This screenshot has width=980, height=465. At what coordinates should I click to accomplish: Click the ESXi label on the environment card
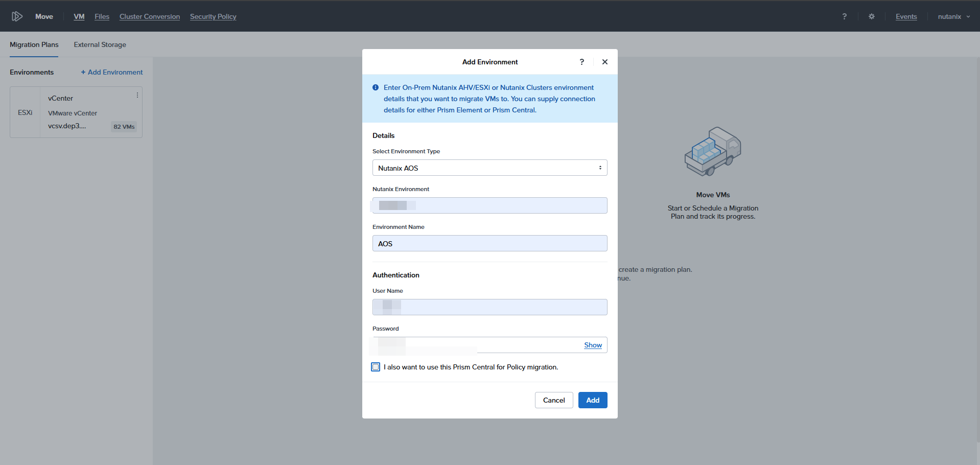point(25,112)
